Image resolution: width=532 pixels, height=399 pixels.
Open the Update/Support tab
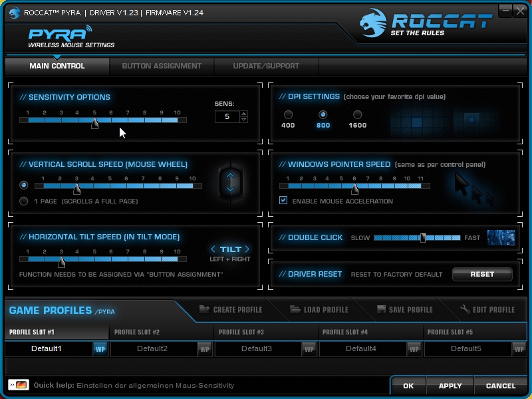pyautogui.click(x=266, y=66)
